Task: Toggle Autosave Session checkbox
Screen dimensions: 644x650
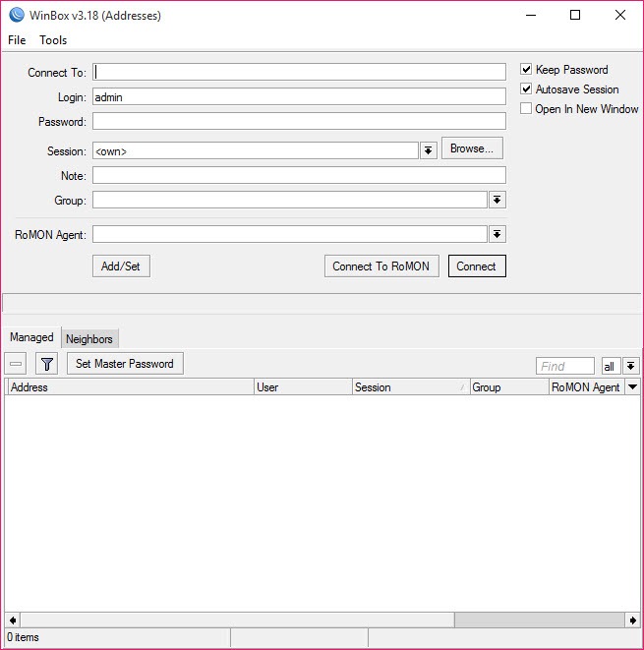Action: pyautogui.click(x=526, y=89)
